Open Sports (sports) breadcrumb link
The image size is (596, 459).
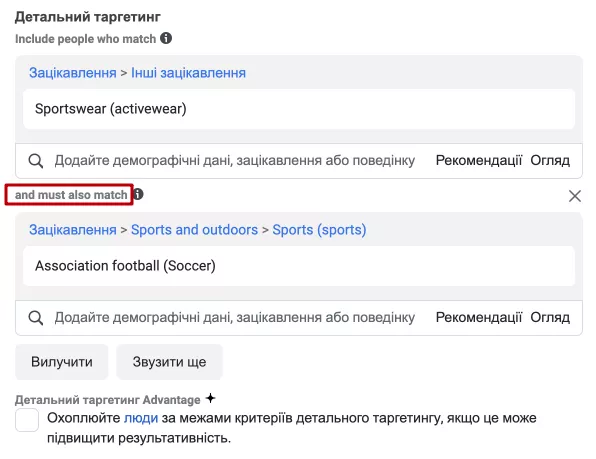319,230
